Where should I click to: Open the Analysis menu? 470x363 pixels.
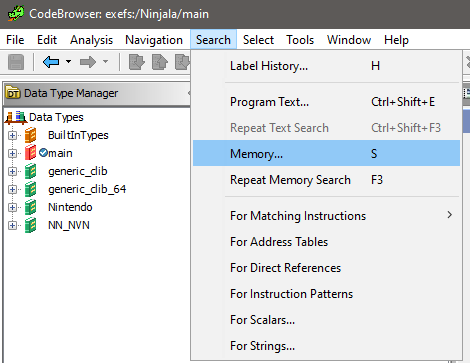point(91,40)
